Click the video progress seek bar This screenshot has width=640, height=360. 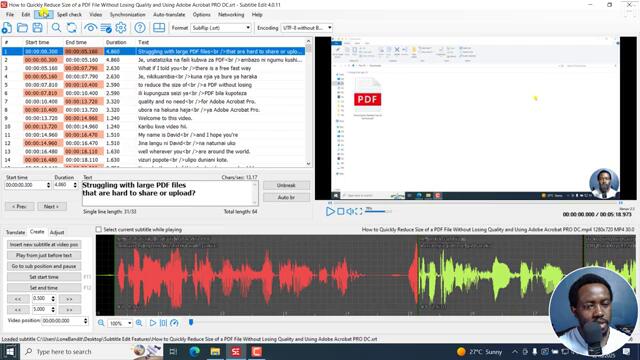click(476, 202)
